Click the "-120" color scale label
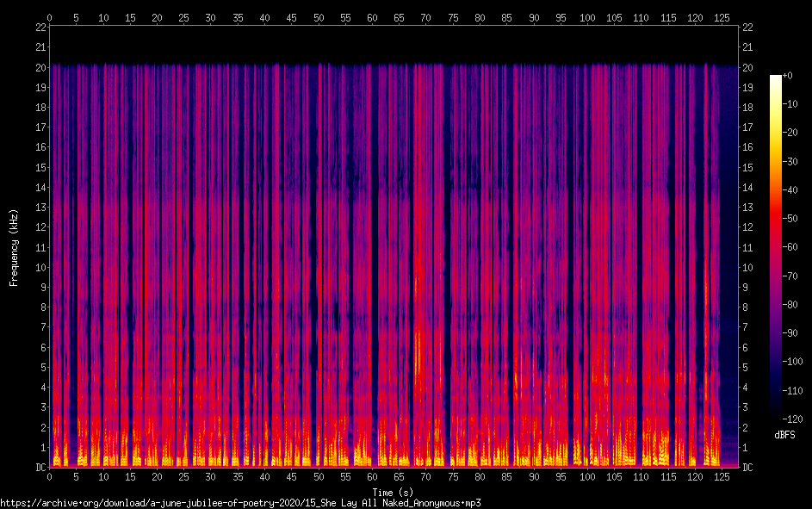 [792, 419]
